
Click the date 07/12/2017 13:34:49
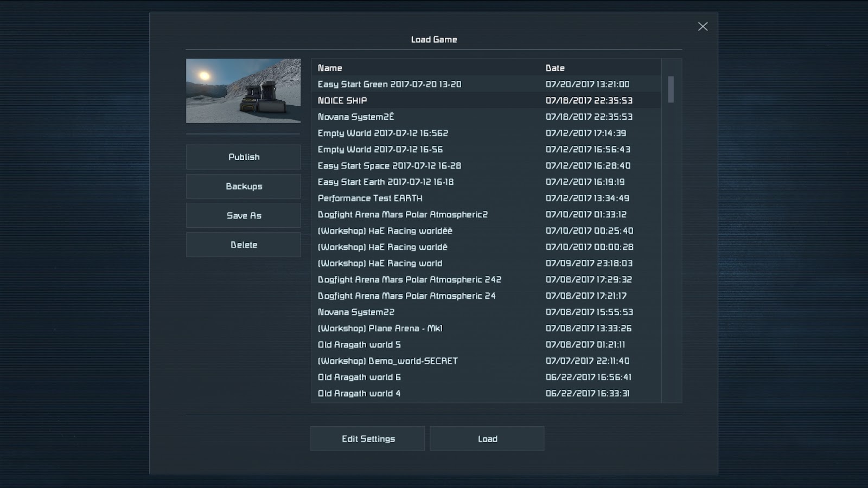[588, 198]
